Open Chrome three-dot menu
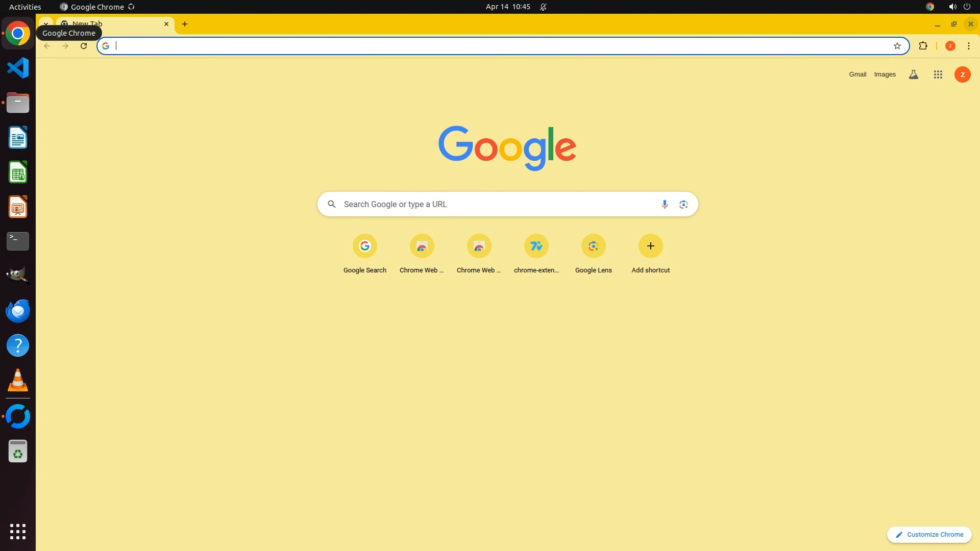 coord(968,46)
